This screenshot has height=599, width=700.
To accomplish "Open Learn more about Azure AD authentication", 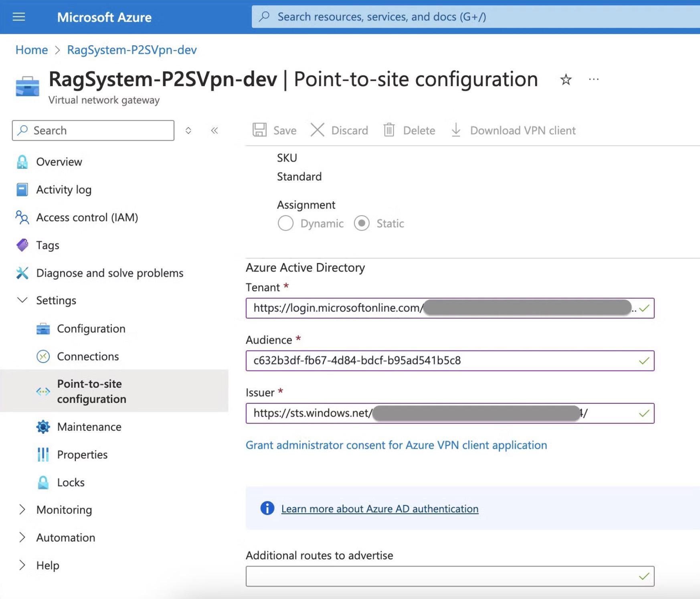I will [380, 508].
